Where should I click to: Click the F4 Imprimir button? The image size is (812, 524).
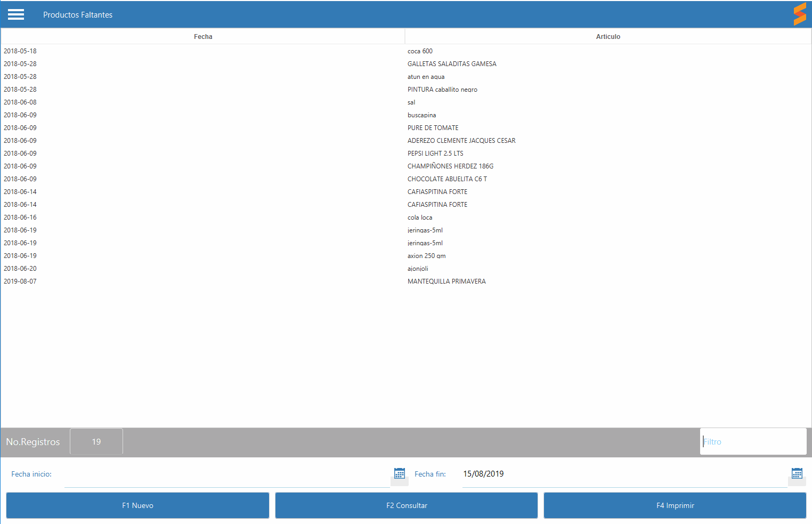click(675, 505)
